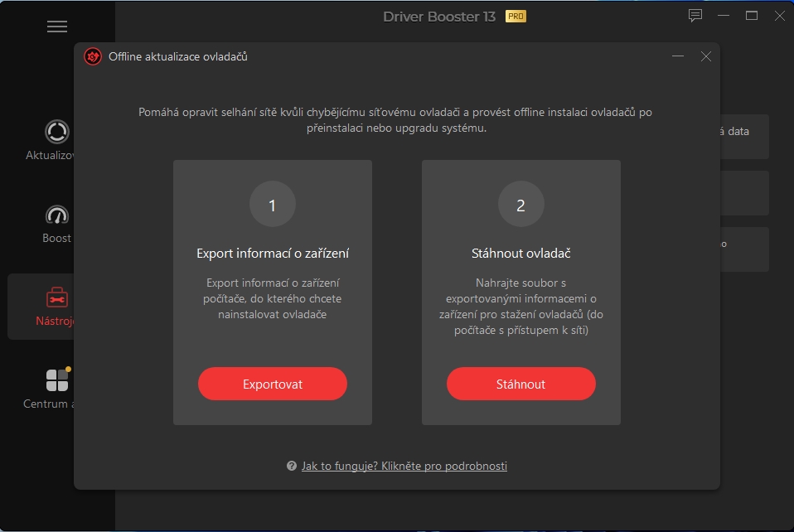Viewport: 794px width, 532px height.
Task: Minimize the Driver Booster main window
Action: (724, 16)
